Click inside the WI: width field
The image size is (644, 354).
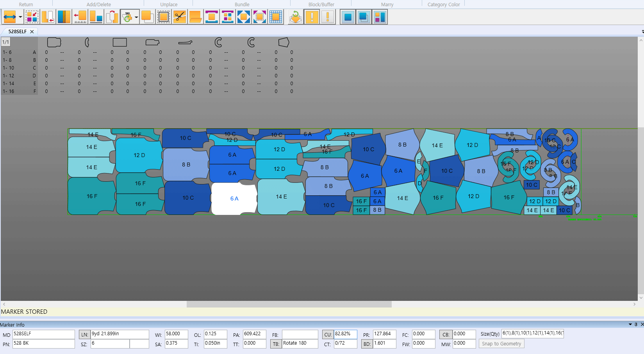(x=176, y=334)
